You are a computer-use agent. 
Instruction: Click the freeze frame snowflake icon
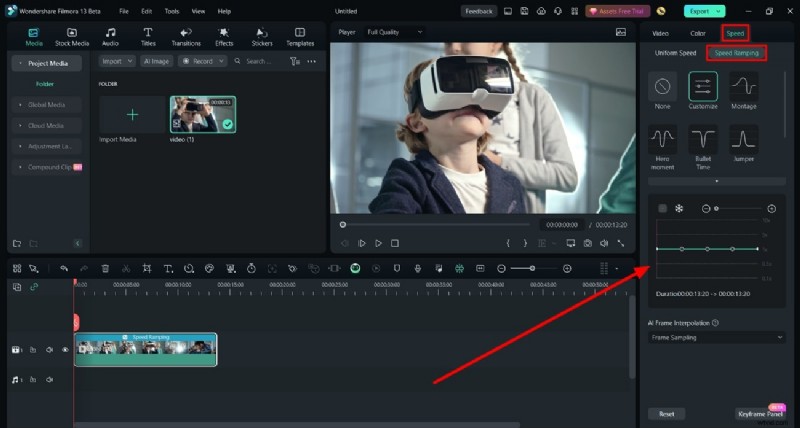click(x=679, y=208)
